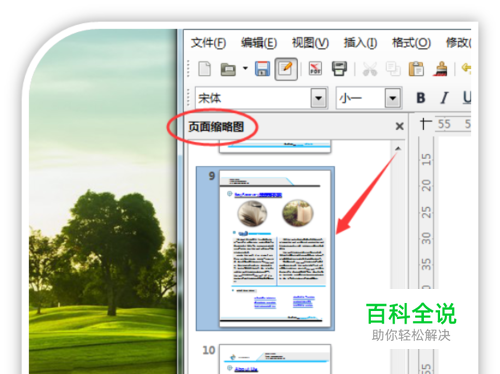Print the document using the printer icon

339,69
